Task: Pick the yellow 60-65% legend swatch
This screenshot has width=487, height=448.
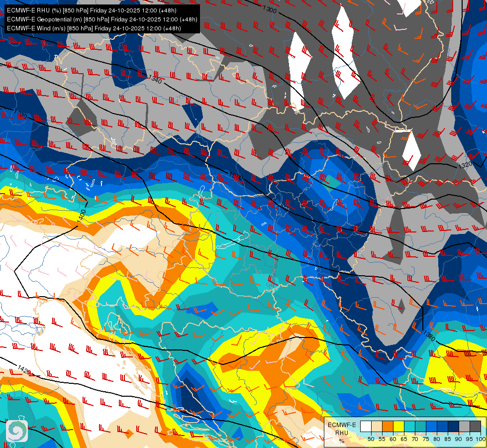Action: pos(399,426)
